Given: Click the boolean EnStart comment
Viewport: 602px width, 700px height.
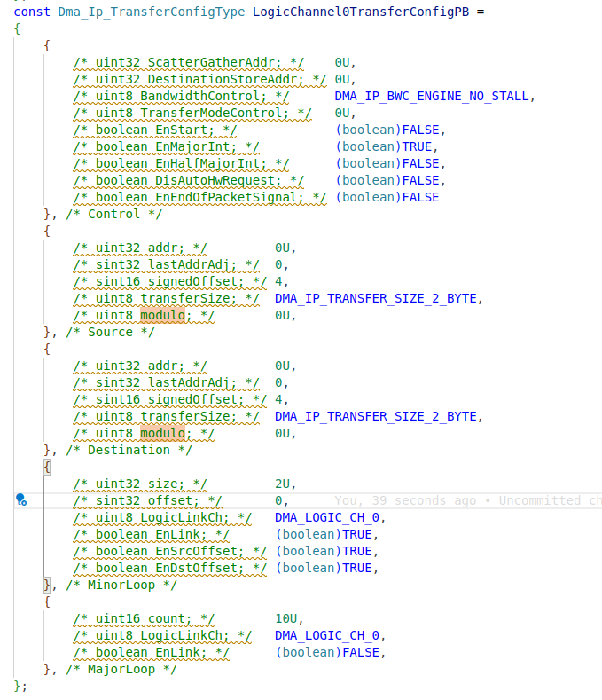Looking at the screenshot, I should (x=155, y=130).
